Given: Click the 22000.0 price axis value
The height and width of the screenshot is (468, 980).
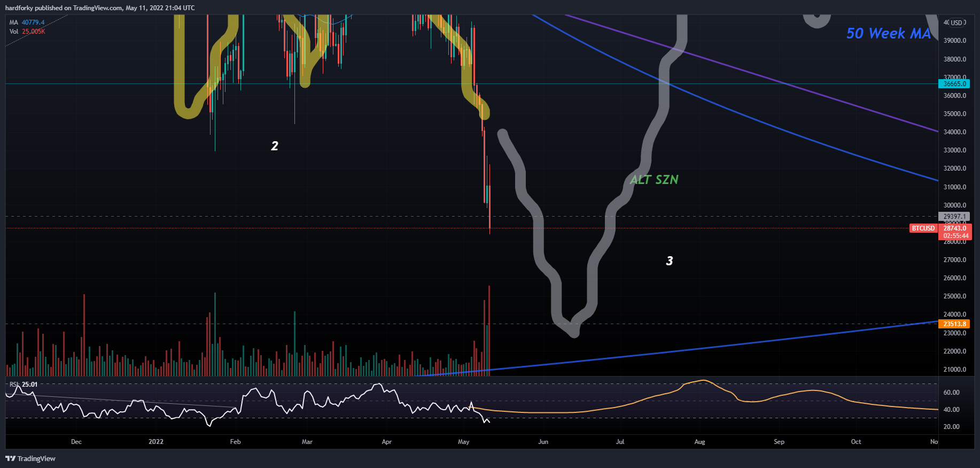Looking at the screenshot, I should (x=955, y=351).
